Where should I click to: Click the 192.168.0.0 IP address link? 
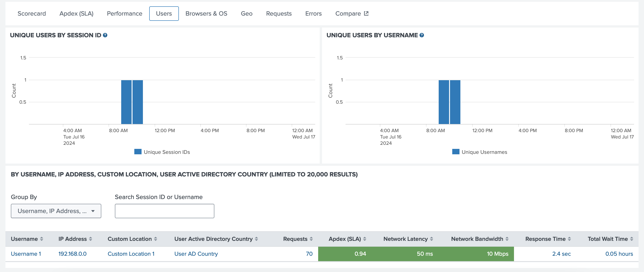click(x=72, y=254)
